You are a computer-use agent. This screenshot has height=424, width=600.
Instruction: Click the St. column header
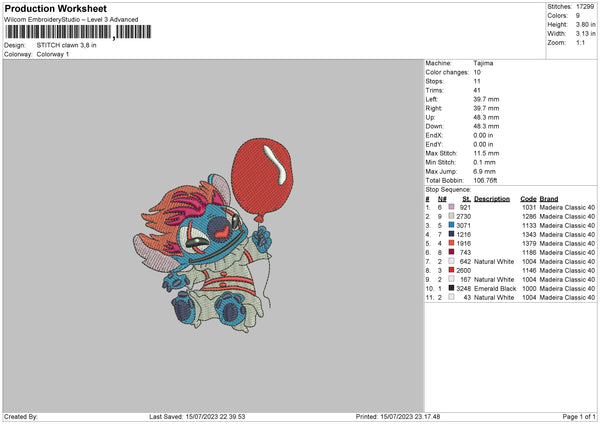[x=466, y=199]
